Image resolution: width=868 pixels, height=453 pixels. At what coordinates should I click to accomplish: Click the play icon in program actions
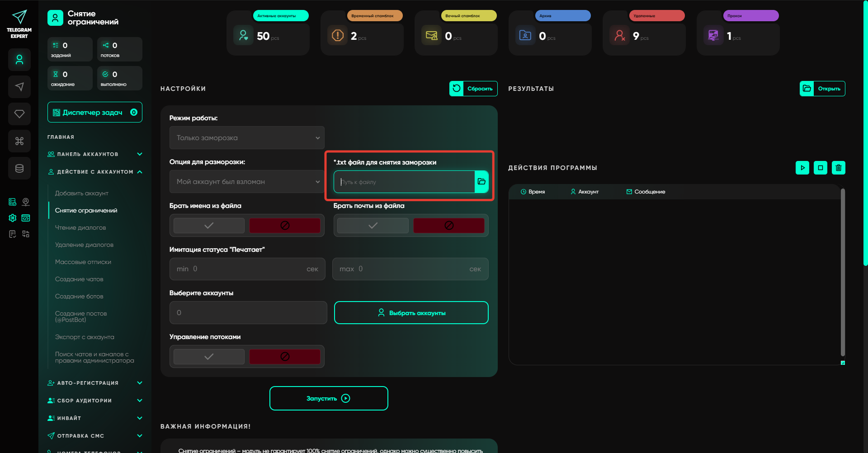click(x=802, y=168)
